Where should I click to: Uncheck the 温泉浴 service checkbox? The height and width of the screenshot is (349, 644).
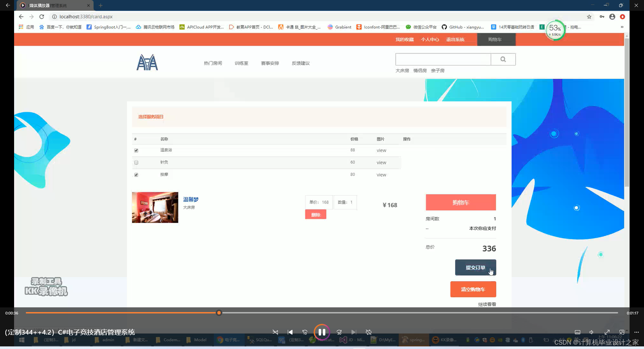pos(136,150)
